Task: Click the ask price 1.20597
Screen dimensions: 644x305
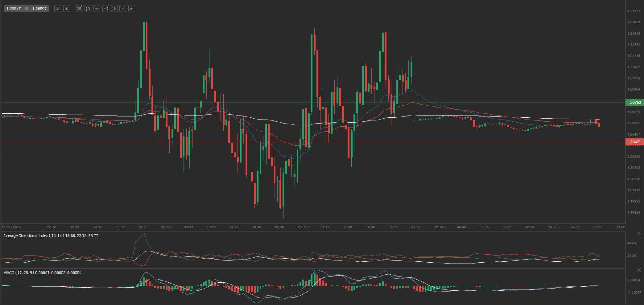Action: pyautogui.click(x=39, y=9)
